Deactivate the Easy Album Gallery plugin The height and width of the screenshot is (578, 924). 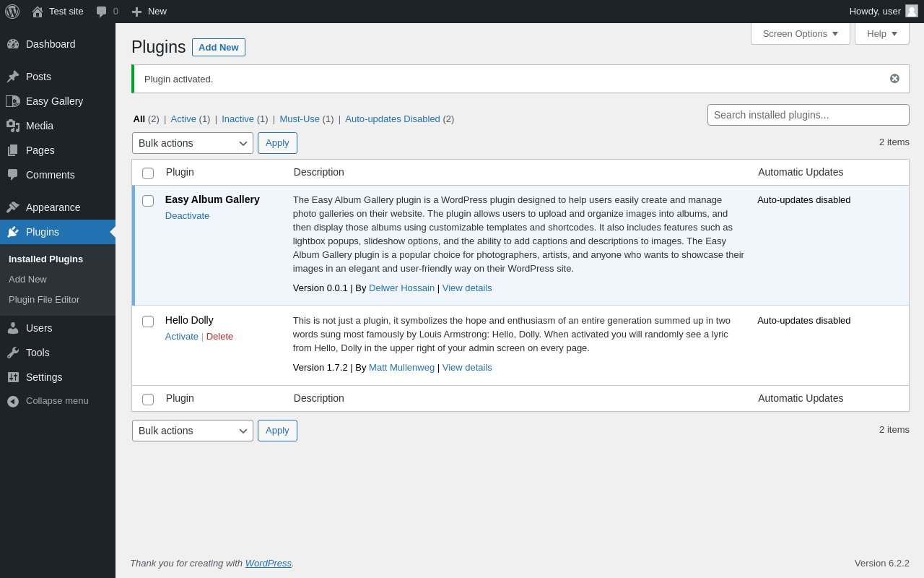(187, 216)
